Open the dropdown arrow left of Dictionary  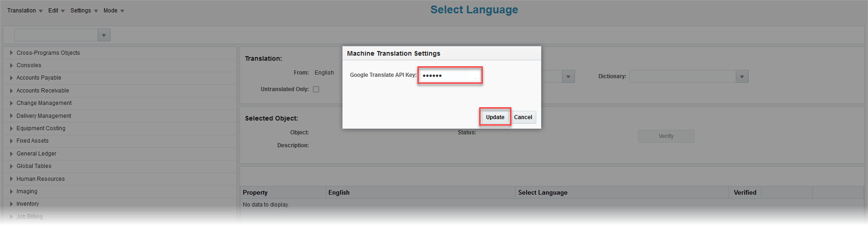568,76
